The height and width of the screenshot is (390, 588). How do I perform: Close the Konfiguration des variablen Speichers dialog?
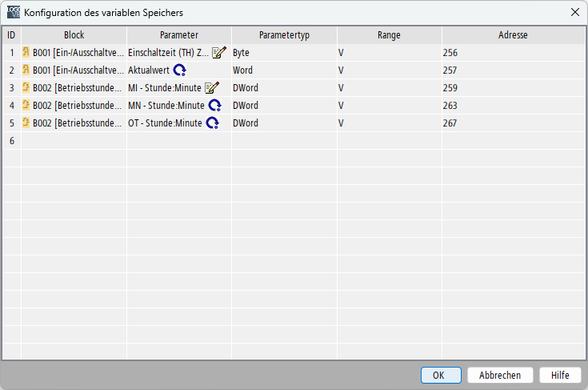(574, 12)
